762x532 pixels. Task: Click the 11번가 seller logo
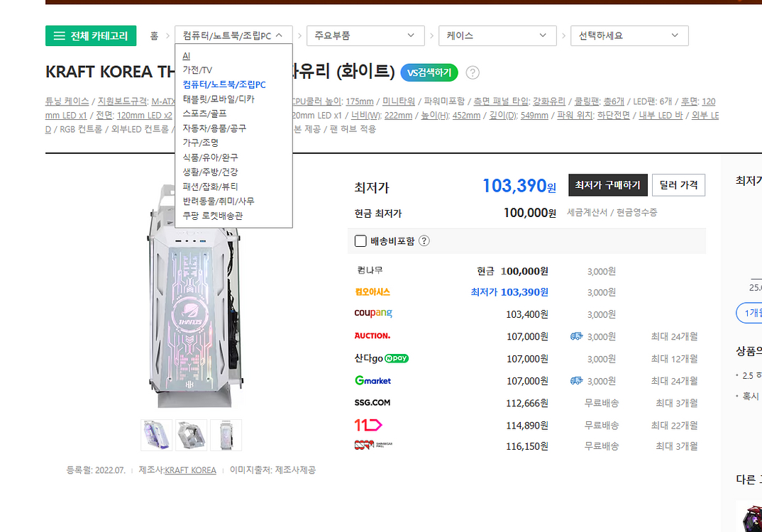click(x=368, y=425)
